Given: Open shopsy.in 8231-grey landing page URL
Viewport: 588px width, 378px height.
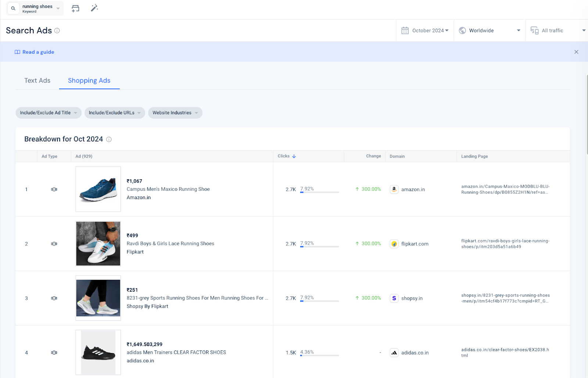Looking at the screenshot, I should click(x=505, y=298).
